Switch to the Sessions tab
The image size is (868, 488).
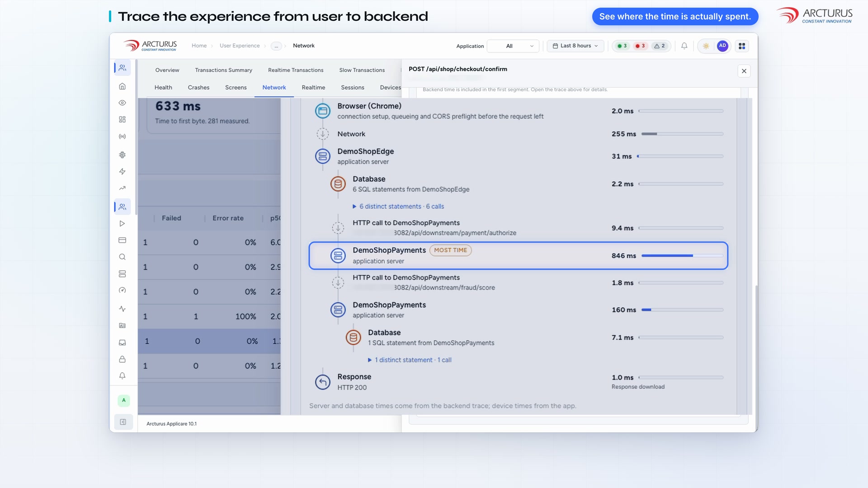pyautogui.click(x=352, y=88)
